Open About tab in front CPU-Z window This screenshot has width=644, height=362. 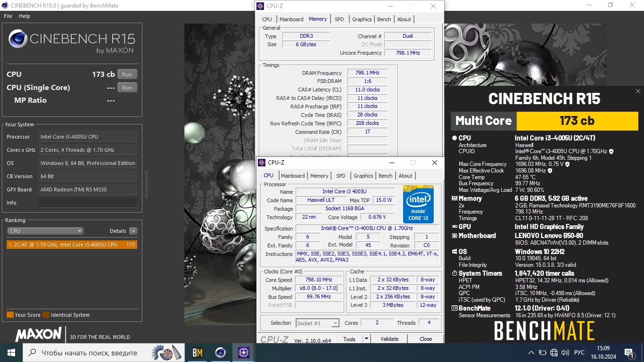pos(405,176)
